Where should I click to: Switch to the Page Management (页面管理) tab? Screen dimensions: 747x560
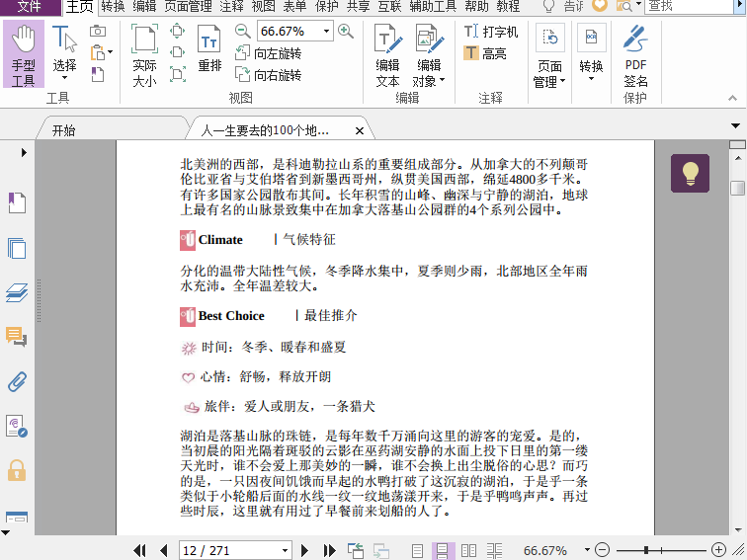[x=188, y=6]
